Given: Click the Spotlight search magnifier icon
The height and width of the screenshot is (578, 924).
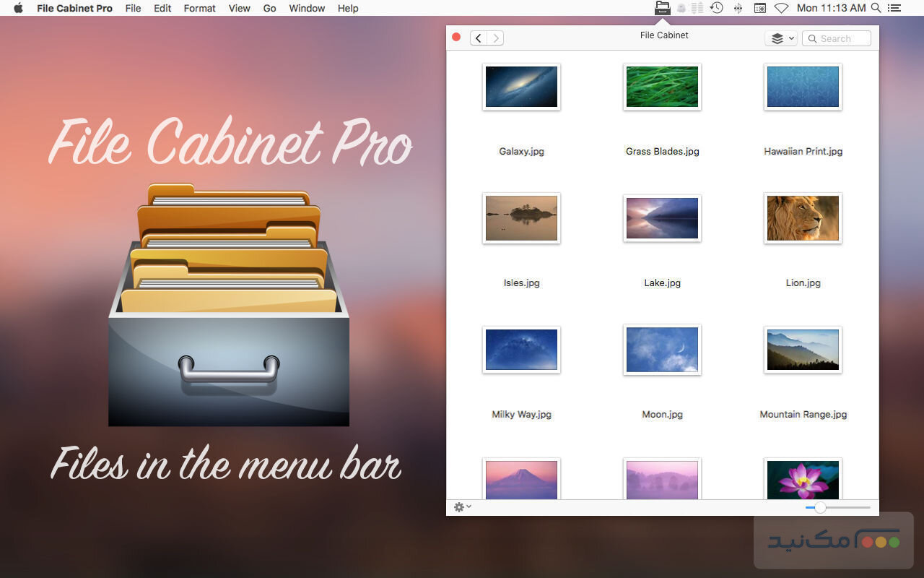Looking at the screenshot, I should [876, 8].
